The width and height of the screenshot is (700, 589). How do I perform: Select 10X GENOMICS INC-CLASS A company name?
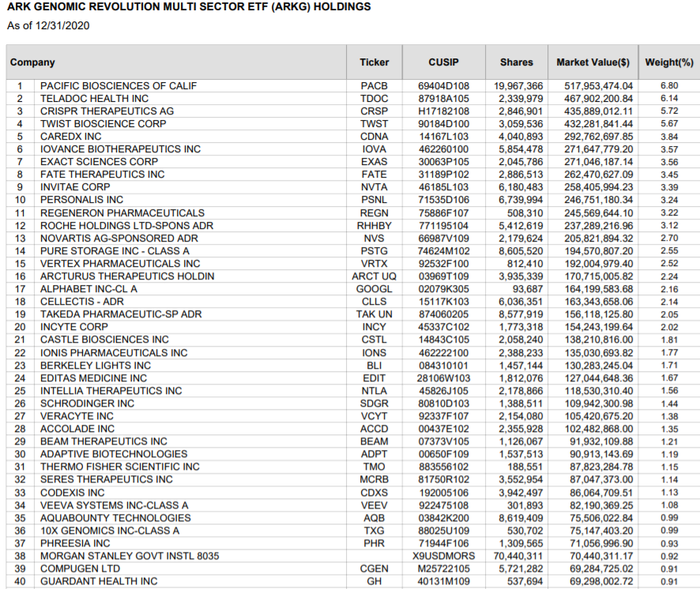point(110,531)
